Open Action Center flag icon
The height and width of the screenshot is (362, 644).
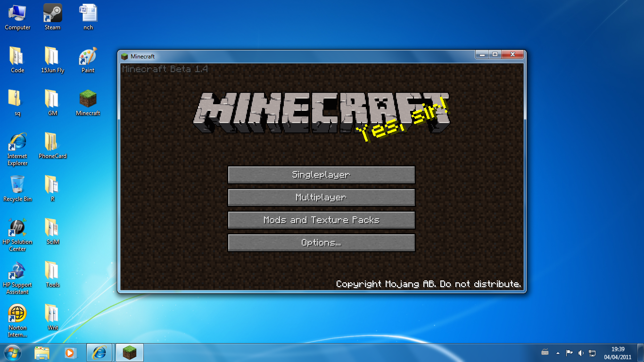point(570,353)
